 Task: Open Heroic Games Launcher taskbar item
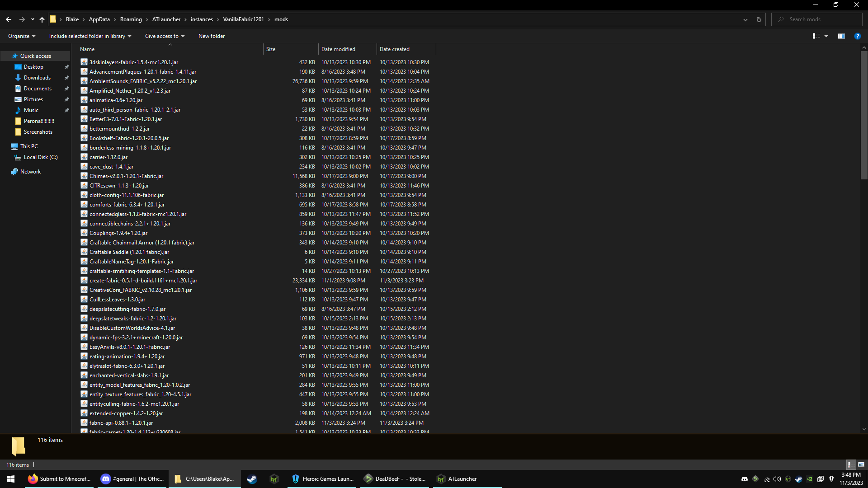(323, 479)
